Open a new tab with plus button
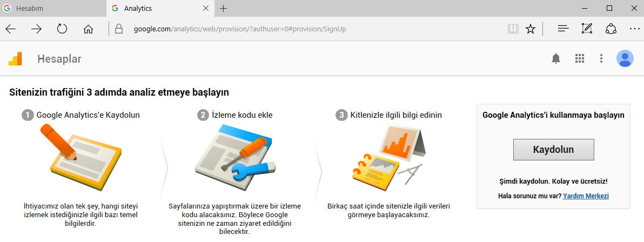 (224, 8)
